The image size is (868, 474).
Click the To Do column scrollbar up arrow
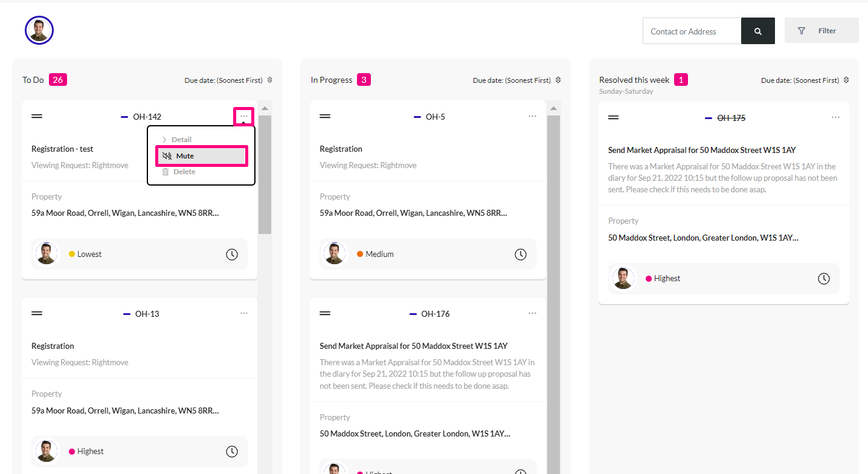[265, 108]
